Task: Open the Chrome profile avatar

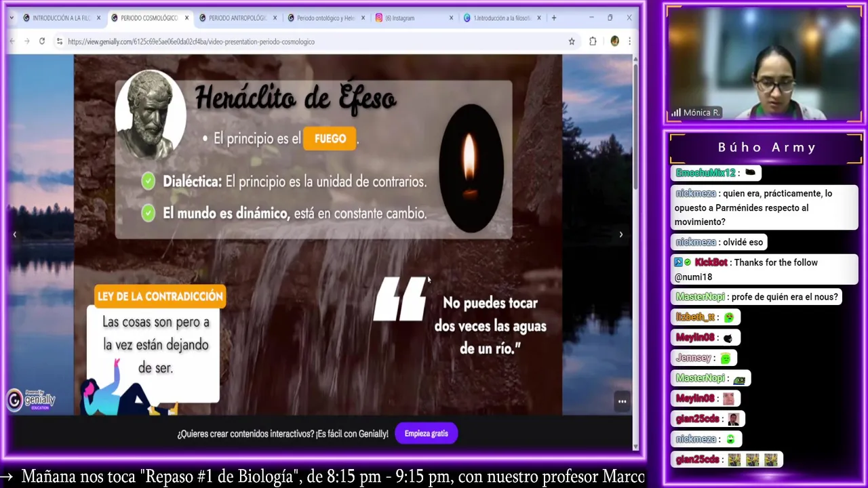Action: click(614, 41)
